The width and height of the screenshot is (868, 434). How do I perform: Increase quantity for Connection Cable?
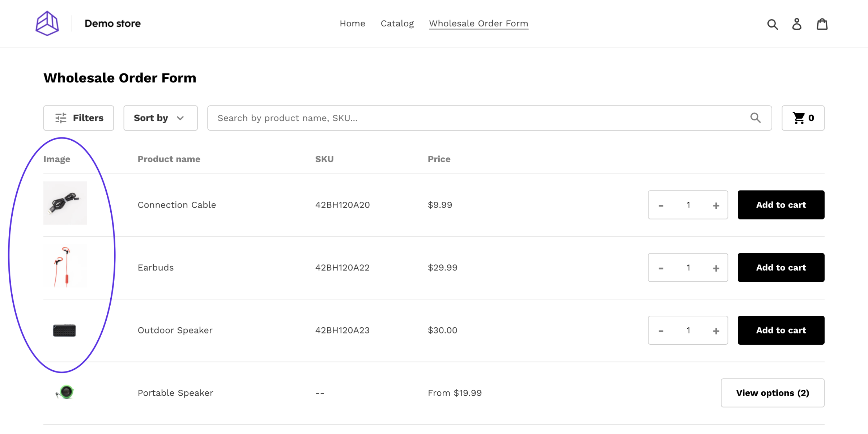click(716, 205)
